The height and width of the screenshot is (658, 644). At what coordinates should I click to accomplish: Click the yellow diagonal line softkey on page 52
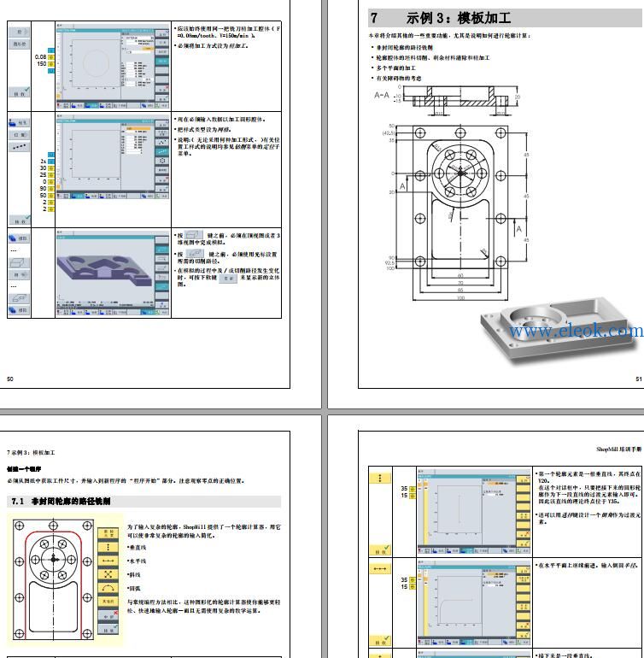click(x=108, y=574)
